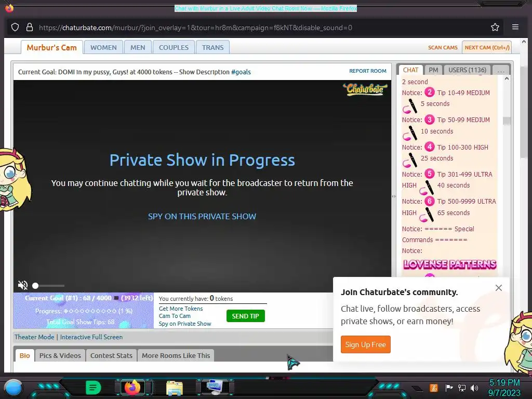The height and width of the screenshot is (399, 532).
Task: Click the chat panel resize handle
Action: 394,196
